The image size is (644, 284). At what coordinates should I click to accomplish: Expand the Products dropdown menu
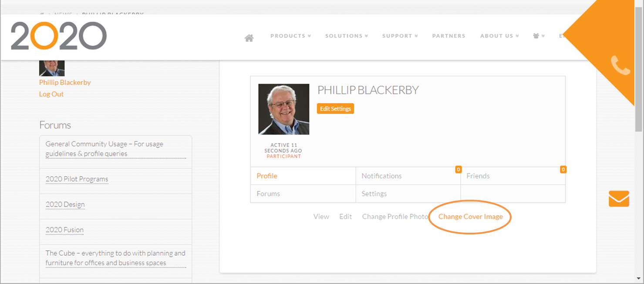[290, 36]
